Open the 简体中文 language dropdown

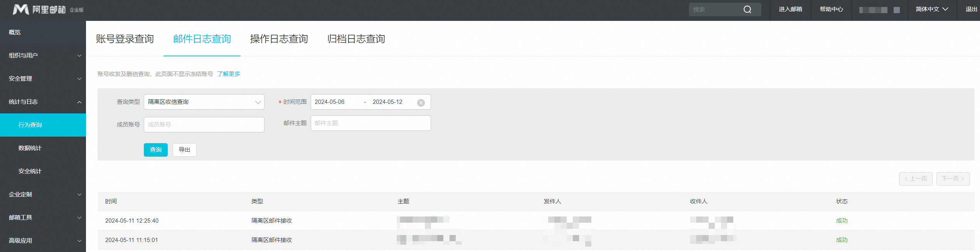tap(931, 10)
